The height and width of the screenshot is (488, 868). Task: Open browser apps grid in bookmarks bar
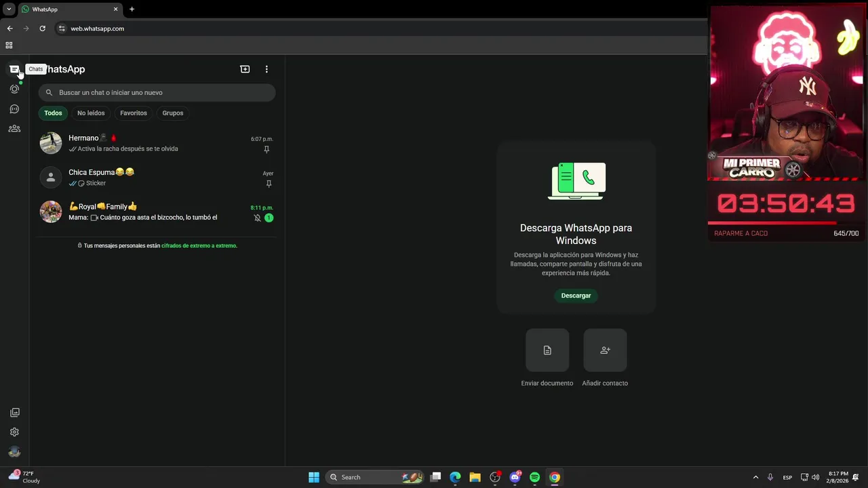click(9, 45)
